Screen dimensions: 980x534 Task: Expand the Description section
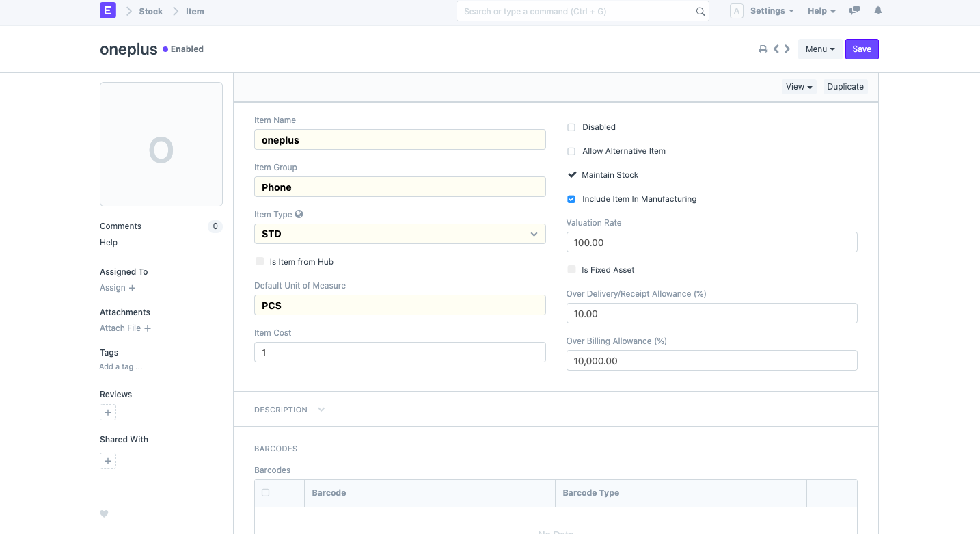(x=289, y=410)
